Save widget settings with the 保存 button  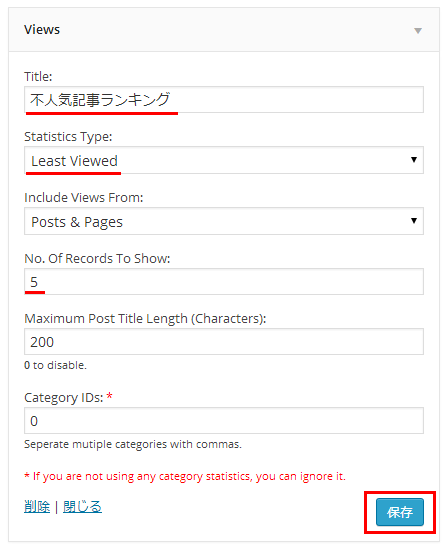[x=400, y=512]
